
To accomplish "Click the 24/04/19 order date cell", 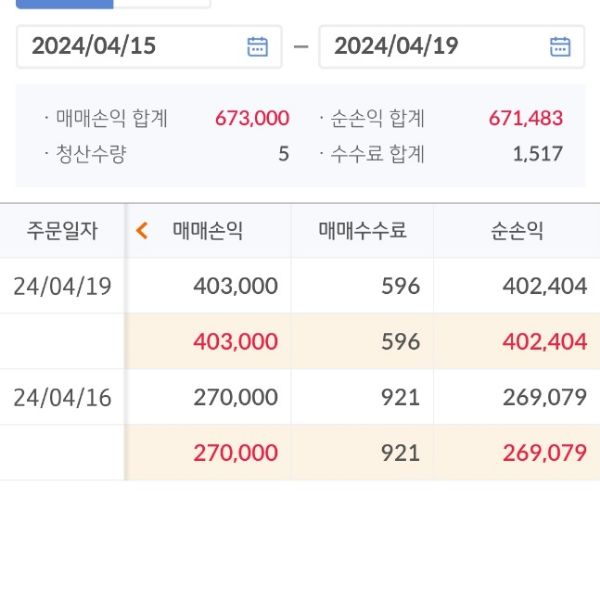I will (x=62, y=286).
